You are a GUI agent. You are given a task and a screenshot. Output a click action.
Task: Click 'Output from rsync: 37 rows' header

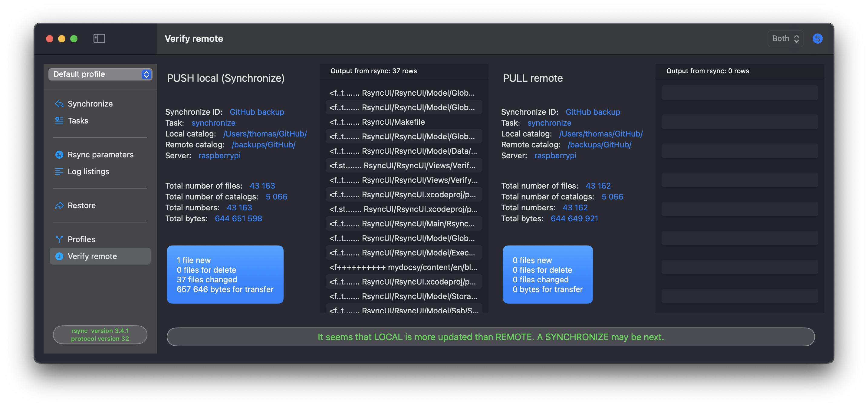(373, 71)
